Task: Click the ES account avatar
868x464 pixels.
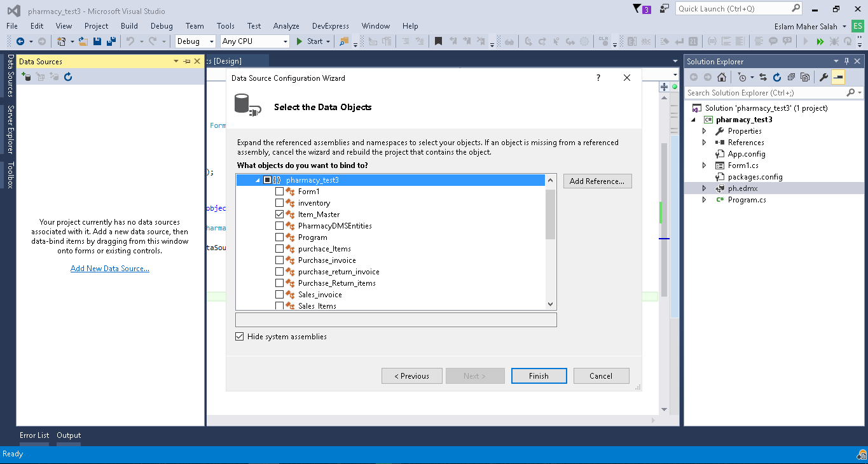Action: coord(857,26)
